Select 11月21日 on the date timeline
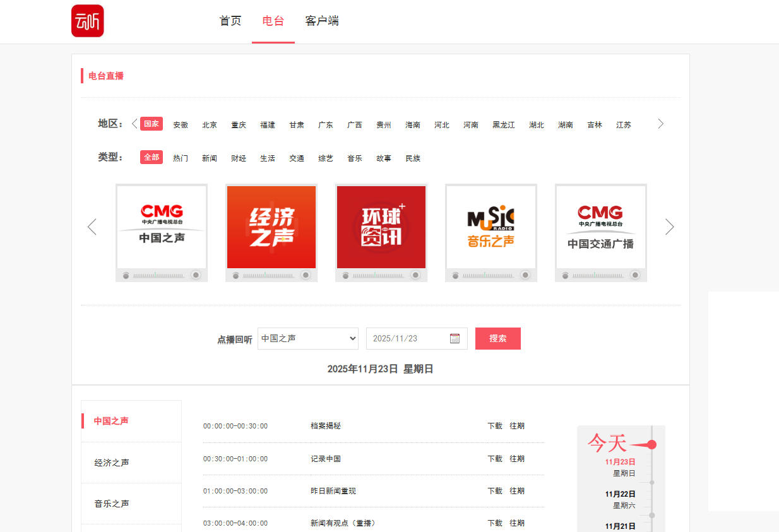 pos(620,526)
